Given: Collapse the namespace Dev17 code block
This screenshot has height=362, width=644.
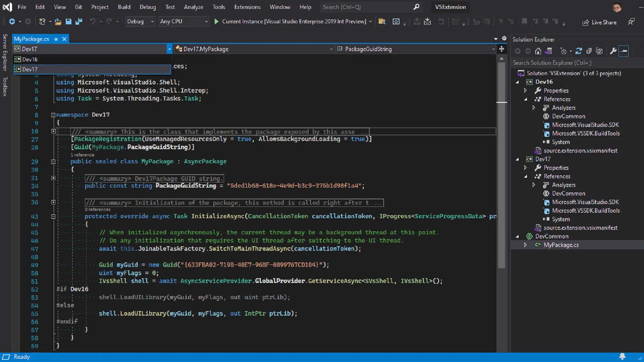Looking at the screenshot, I should [53, 115].
